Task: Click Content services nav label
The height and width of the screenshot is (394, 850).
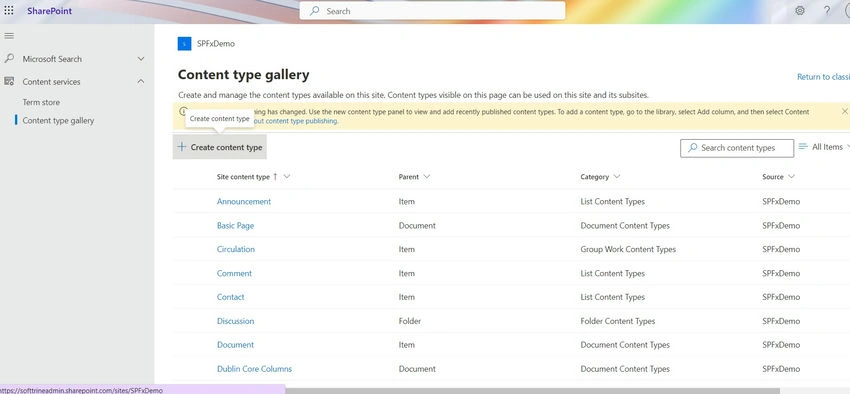Action: 51,82
